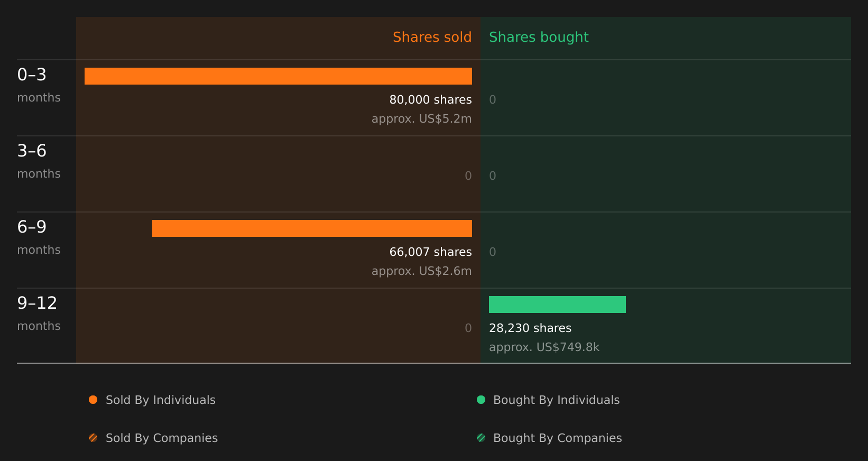Click the orange Sold By Individuals legend dot
The width and height of the screenshot is (868, 461).
[x=93, y=400]
